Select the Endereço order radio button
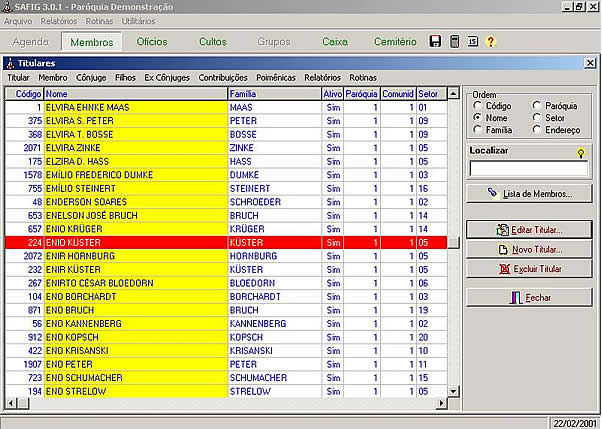This screenshot has width=602, height=429. tap(536, 130)
